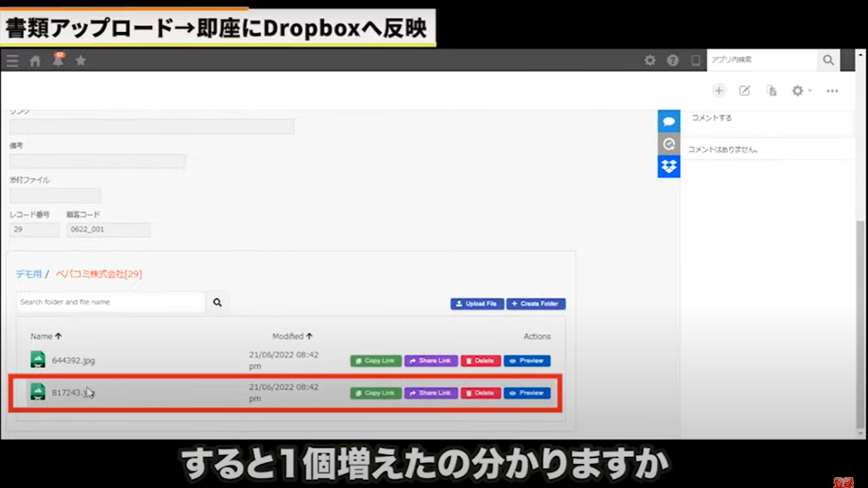The height and width of the screenshot is (488, 868).
Task: Copy Link for 644392.jpg
Action: click(376, 361)
